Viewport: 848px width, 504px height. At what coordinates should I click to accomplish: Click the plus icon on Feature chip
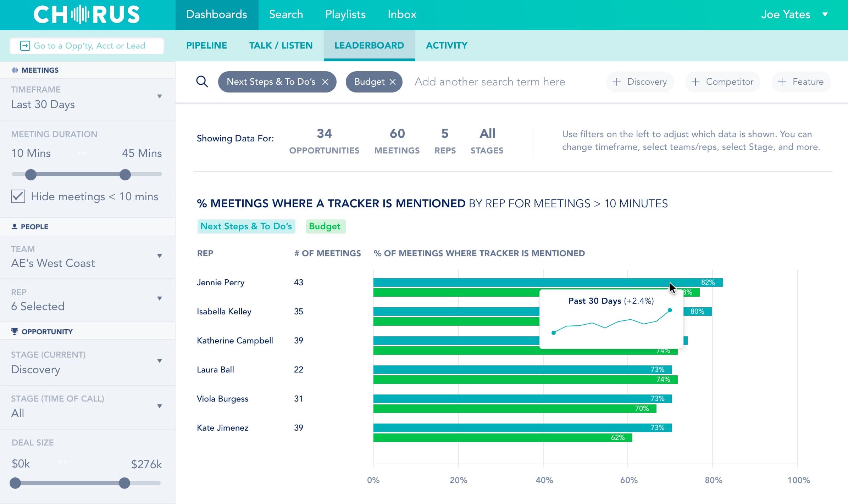pos(782,82)
